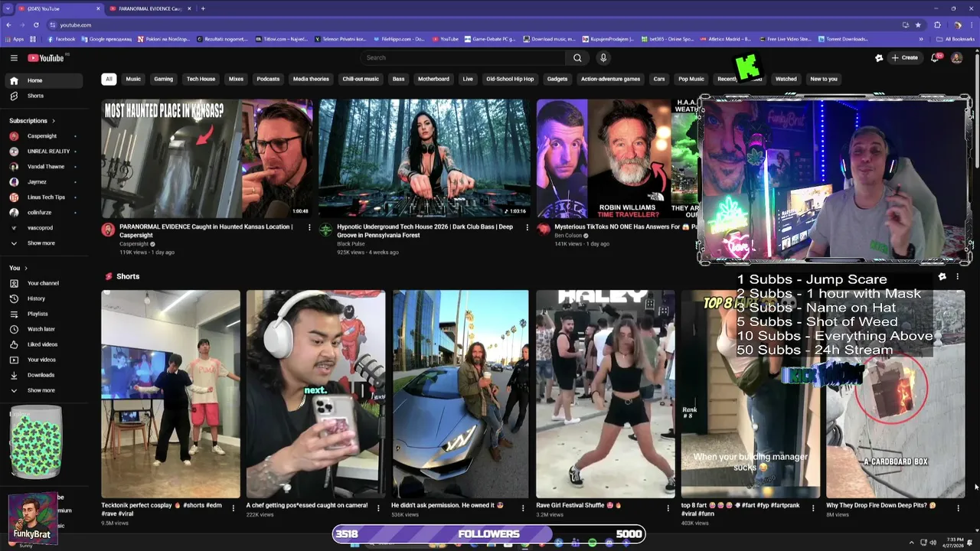Show hidden bookmarks overflow chevron

pyautogui.click(x=921, y=39)
